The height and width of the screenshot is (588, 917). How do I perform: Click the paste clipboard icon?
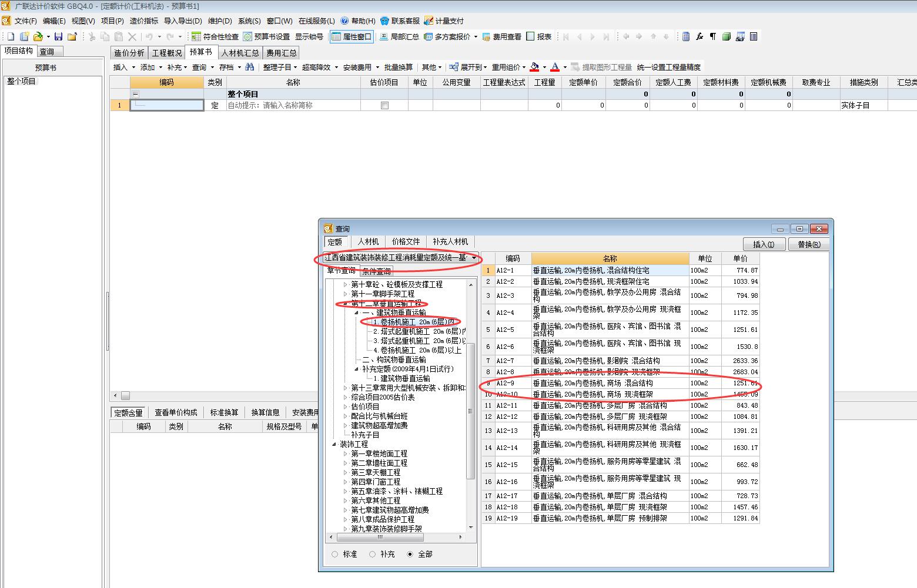point(119,36)
